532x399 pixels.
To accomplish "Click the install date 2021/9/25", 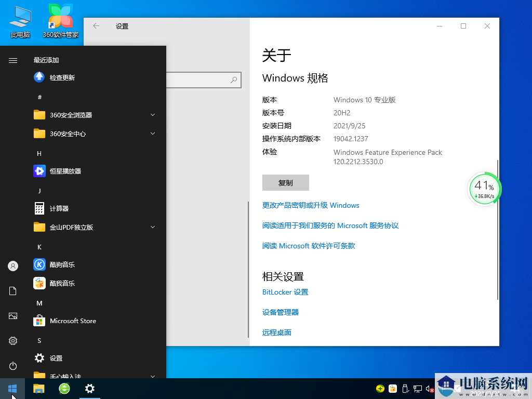I will coord(349,126).
